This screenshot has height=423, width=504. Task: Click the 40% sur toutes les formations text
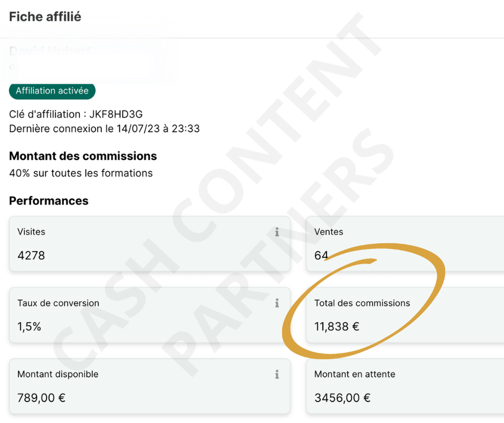click(81, 173)
